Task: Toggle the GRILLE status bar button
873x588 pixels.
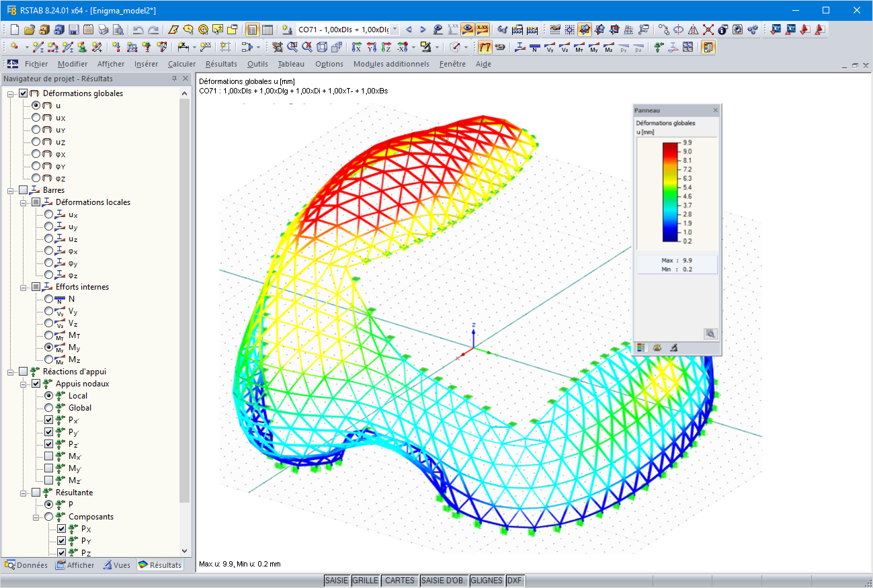Action: pyautogui.click(x=365, y=581)
